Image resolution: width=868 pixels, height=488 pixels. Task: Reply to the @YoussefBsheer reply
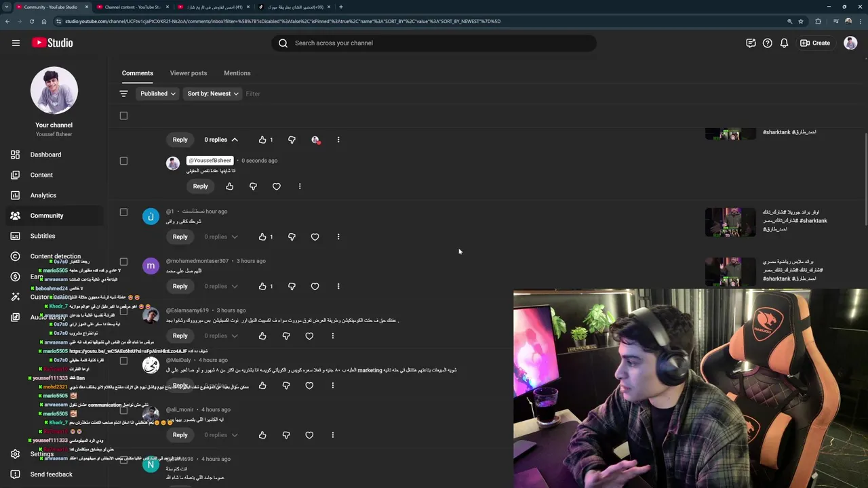point(201,186)
